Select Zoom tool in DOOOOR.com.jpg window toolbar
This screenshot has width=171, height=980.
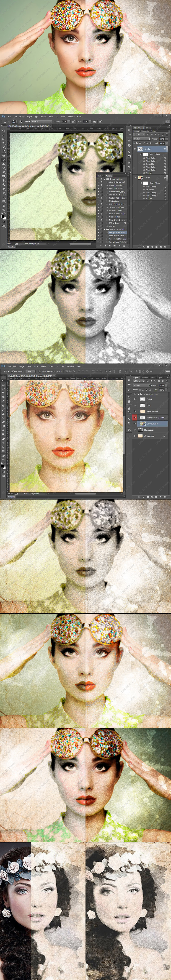(3, 210)
